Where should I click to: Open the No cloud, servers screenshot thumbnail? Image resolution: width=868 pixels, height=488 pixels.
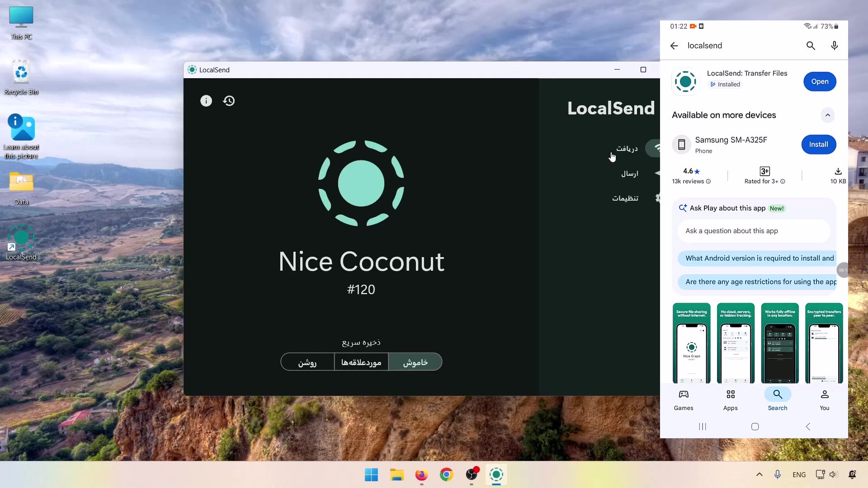(x=736, y=343)
